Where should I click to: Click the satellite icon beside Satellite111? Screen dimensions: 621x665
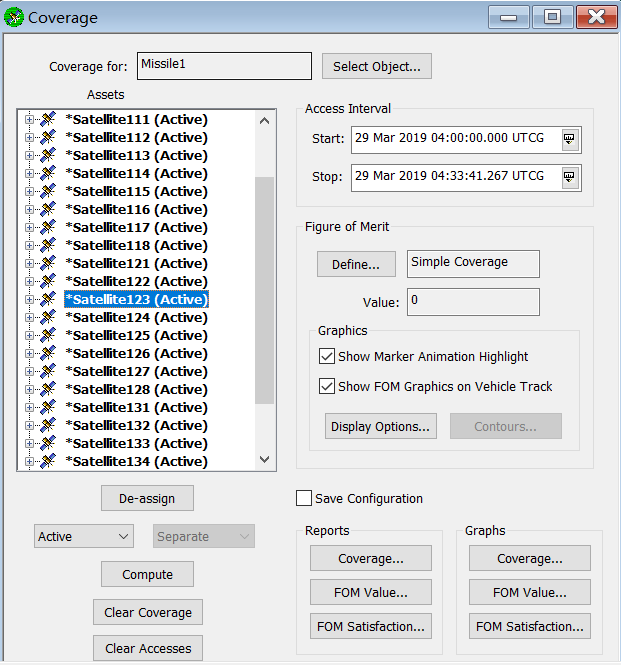pyautogui.click(x=48, y=120)
